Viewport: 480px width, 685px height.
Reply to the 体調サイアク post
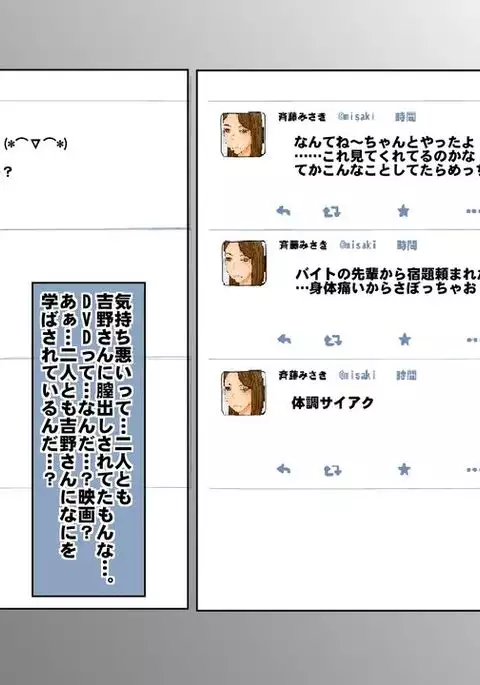[x=284, y=470]
